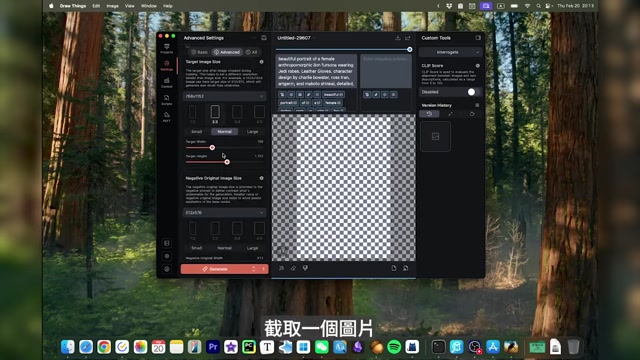The width and height of the screenshot is (640, 360).
Task: Click the 'beautiful' prompt tag
Action: (x=333, y=95)
